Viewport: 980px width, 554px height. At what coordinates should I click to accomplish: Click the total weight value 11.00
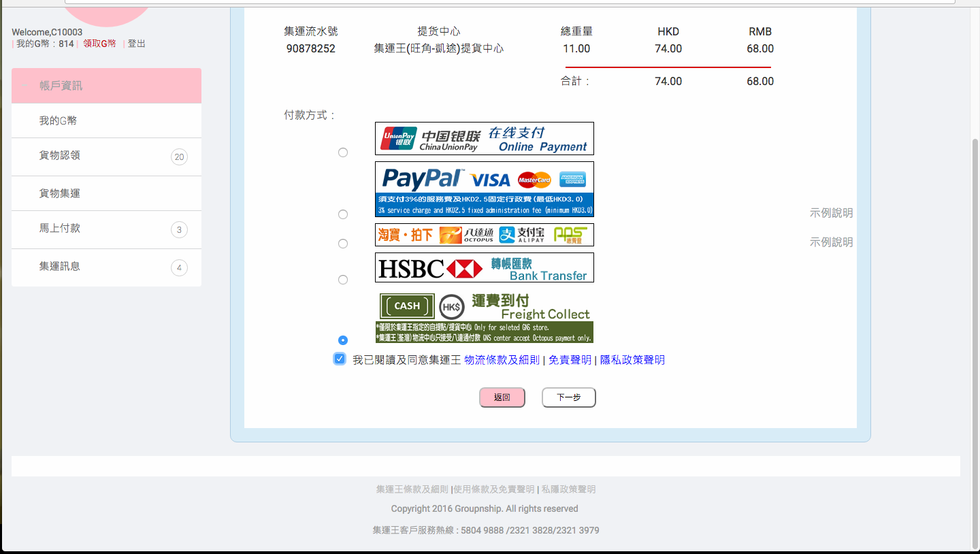click(576, 49)
